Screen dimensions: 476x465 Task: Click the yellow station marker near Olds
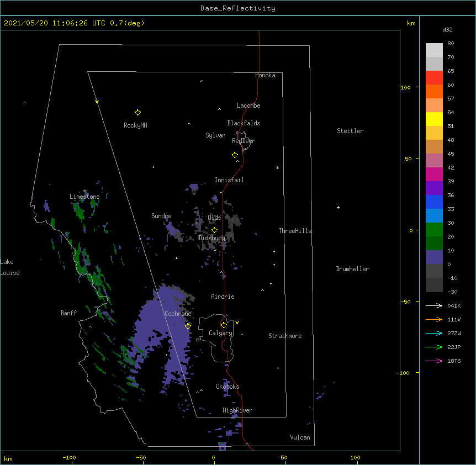click(215, 230)
